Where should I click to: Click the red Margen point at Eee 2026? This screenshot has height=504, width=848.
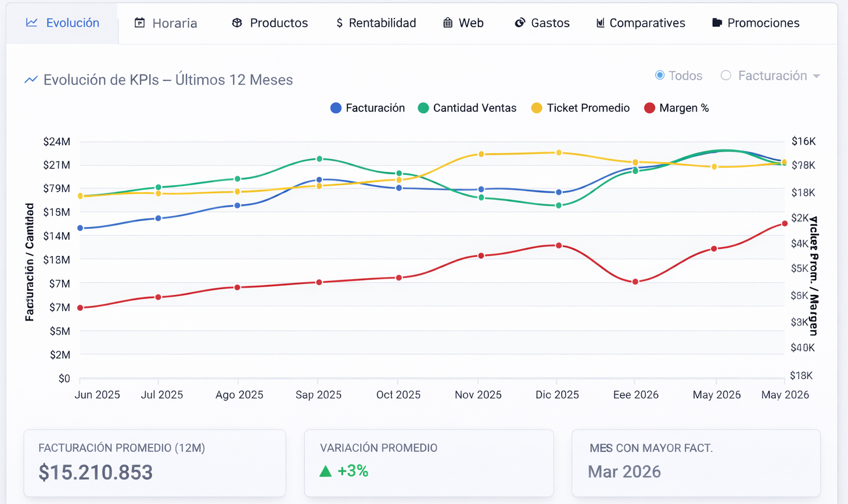coord(635,282)
